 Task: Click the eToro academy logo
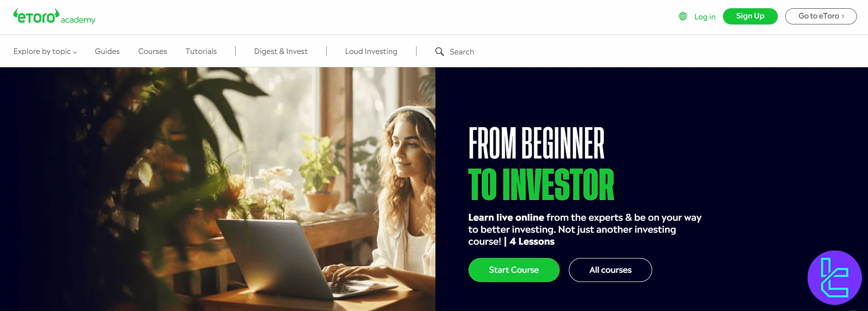[54, 17]
